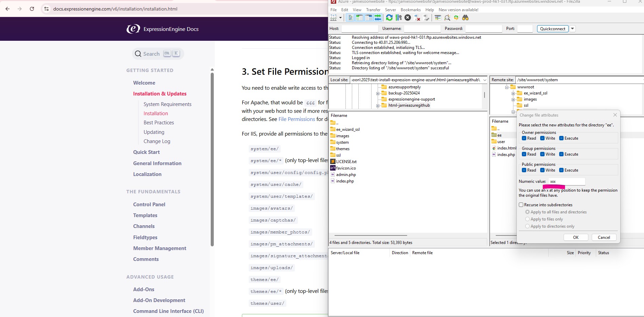Toggle Public permissions Execute checkbox

click(x=562, y=170)
